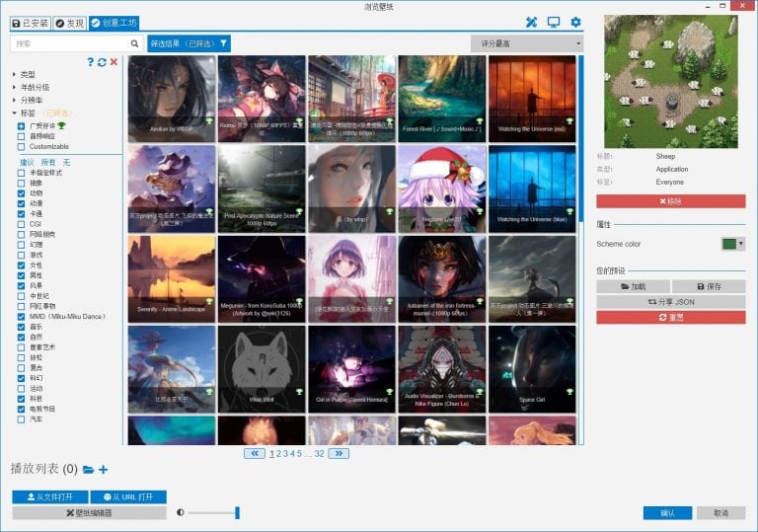This screenshot has width=758, height=532.
Task: Uncheck the 电视节目 tag checkbox
Action: pos(21,410)
